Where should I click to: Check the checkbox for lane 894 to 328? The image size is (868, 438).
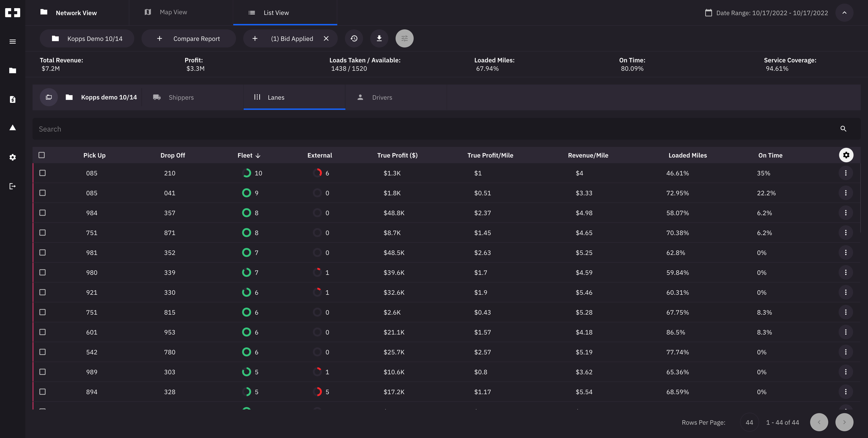pos(42,392)
